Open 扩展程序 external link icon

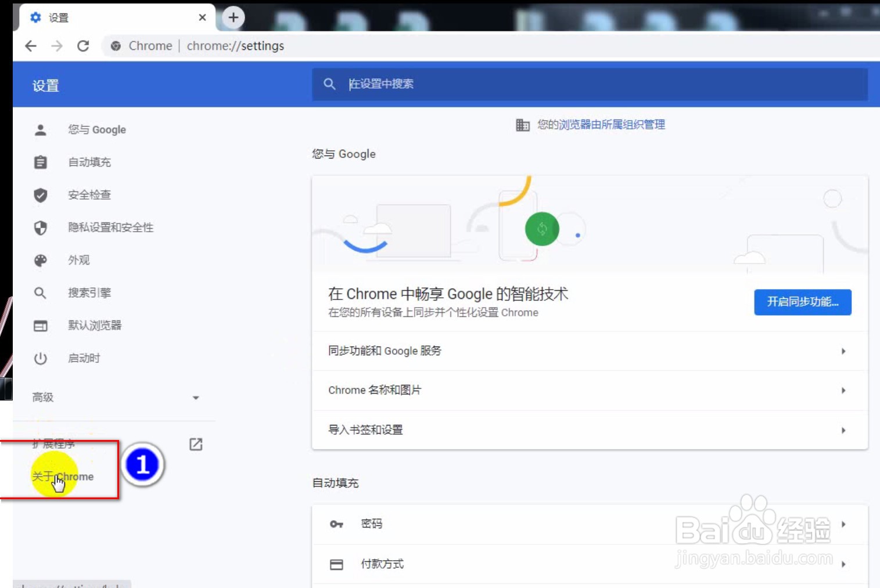[x=196, y=444]
